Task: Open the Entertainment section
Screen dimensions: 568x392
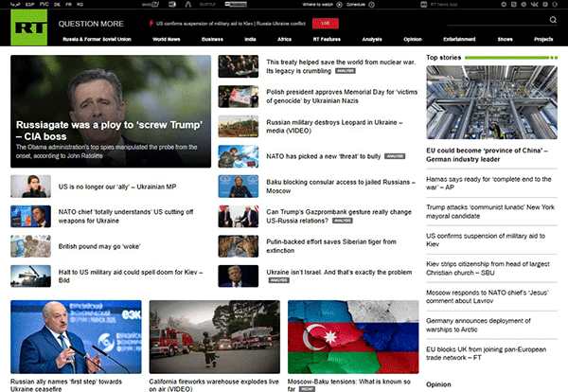Action: pyautogui.click(x=459, y=39)
